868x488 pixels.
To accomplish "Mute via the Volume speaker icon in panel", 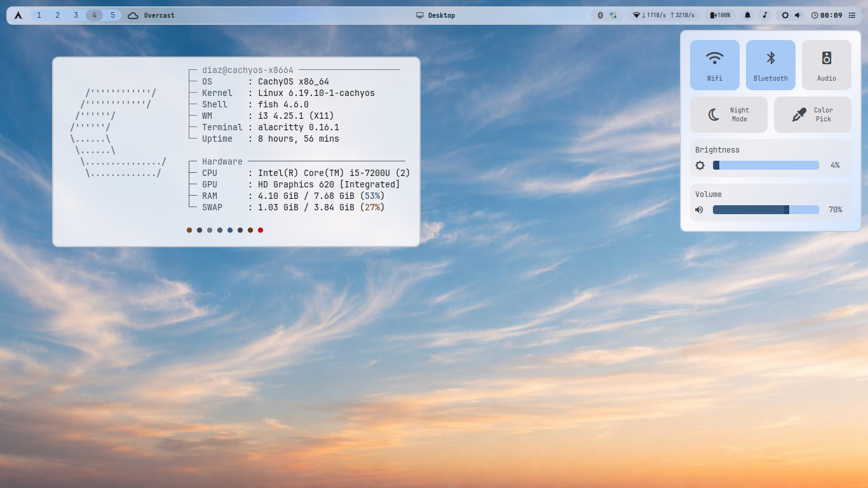I will click(x=700, y=210).
